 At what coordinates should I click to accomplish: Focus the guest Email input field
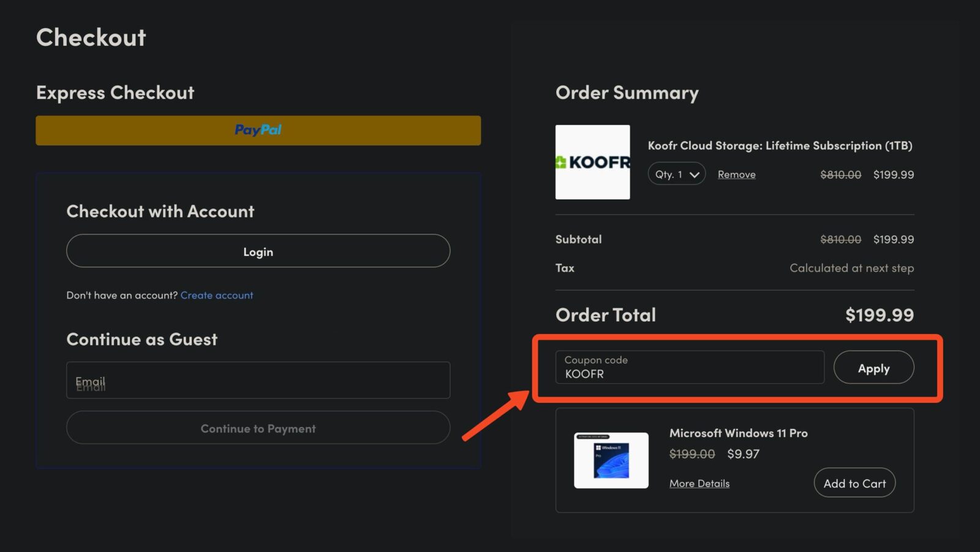pyautogui.click(x=258, y=381)
